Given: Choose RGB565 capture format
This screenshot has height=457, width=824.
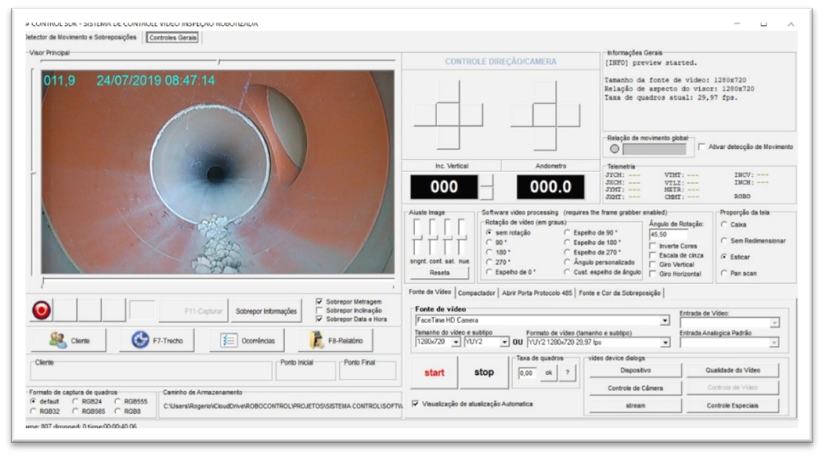Looking at the screenshot, I should 75,411.
